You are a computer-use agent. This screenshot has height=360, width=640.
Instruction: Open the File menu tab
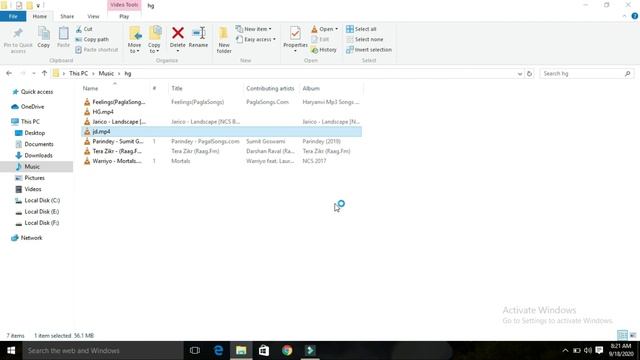tap(13, 16)
